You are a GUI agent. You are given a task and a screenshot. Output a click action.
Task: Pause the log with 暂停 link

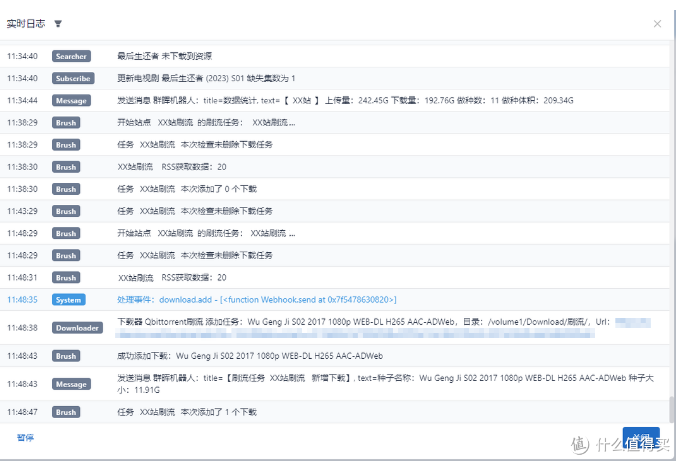[x=25, y=437]
